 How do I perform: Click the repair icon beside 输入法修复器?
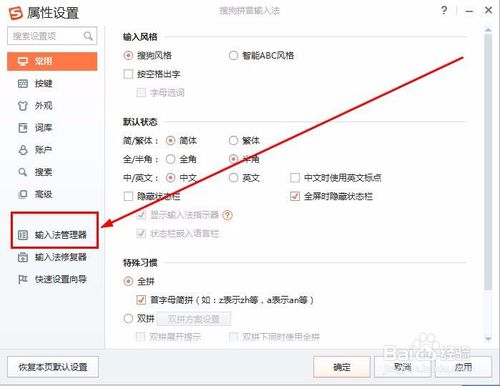point(23,257)
